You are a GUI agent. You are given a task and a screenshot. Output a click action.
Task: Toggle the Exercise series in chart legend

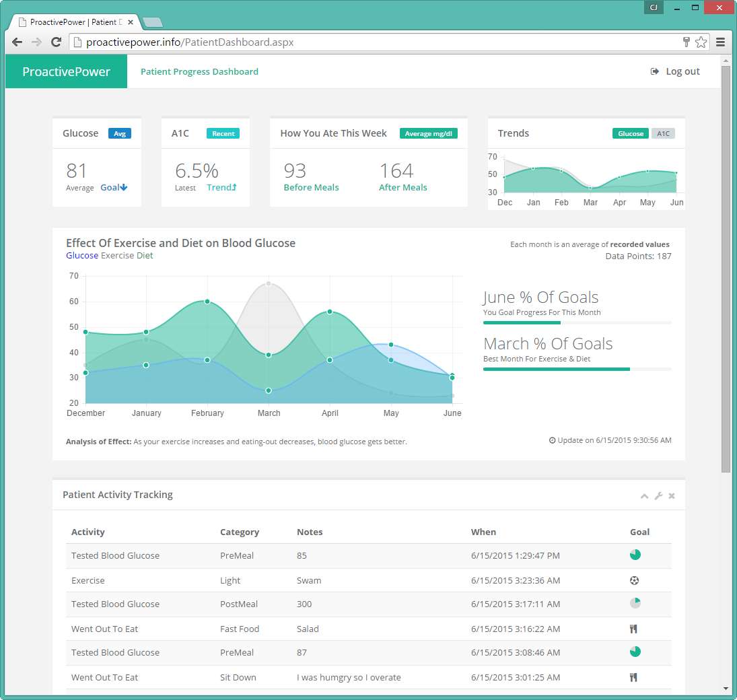pos(118,255)
